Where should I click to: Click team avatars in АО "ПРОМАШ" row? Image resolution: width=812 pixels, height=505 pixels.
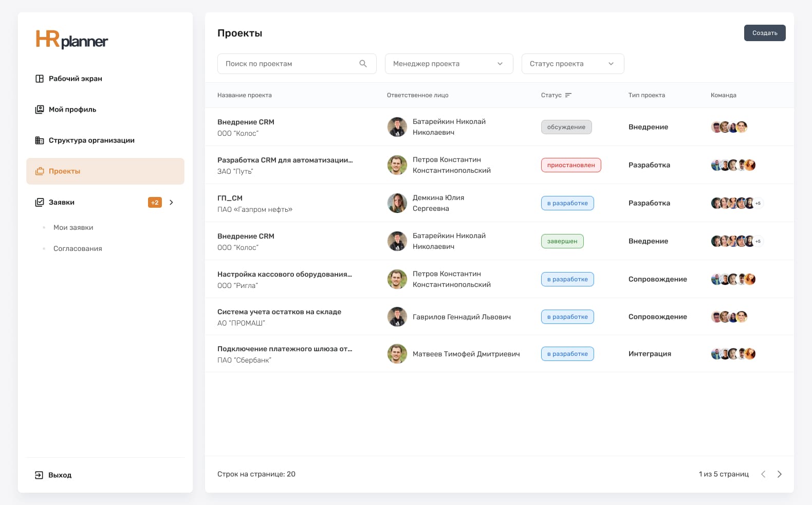[729, 317]
